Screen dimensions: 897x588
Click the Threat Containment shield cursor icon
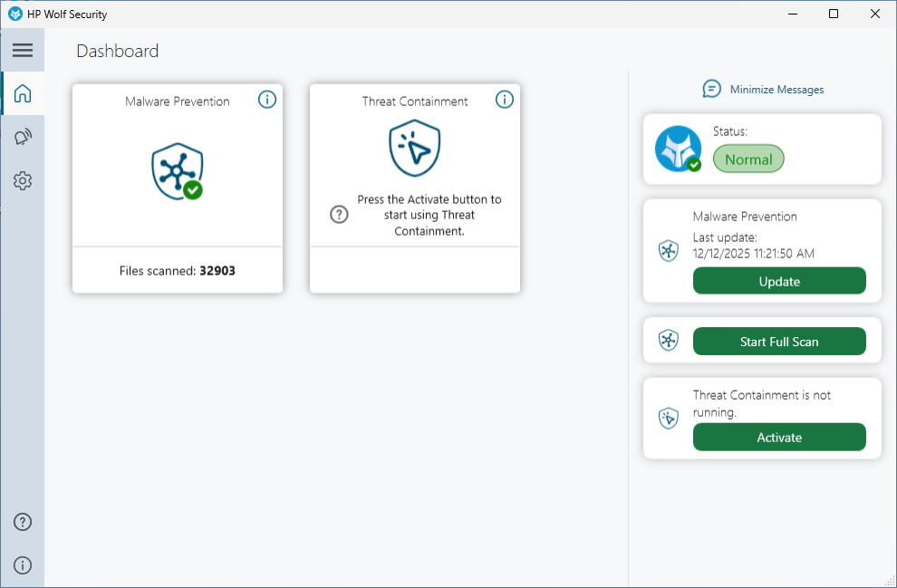click(x=414, y=149)
